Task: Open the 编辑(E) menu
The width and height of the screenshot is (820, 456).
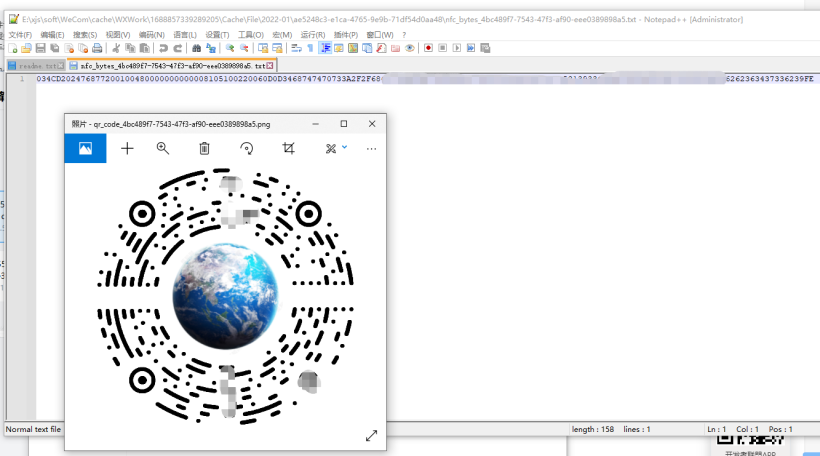Action: point(52,35)
